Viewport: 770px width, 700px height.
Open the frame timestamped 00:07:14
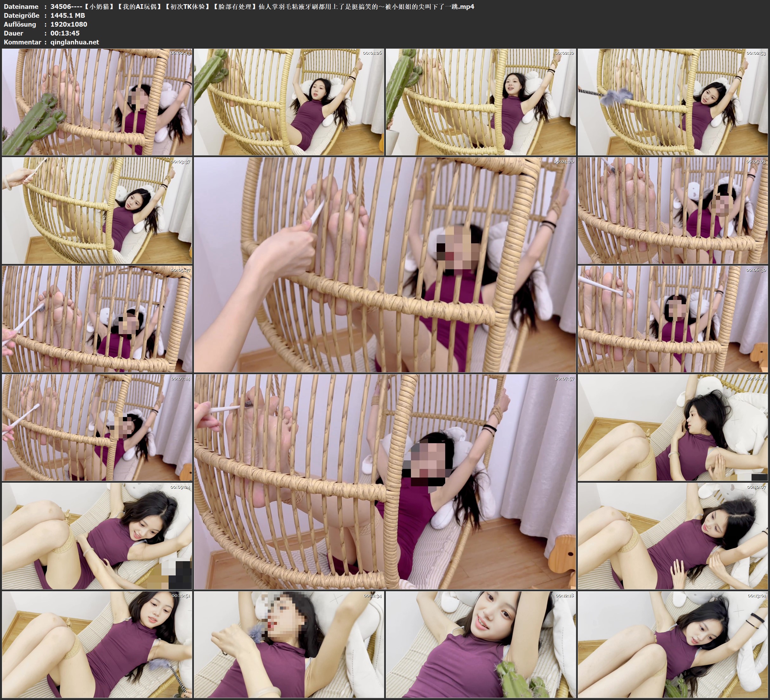[x=97, y=427]
